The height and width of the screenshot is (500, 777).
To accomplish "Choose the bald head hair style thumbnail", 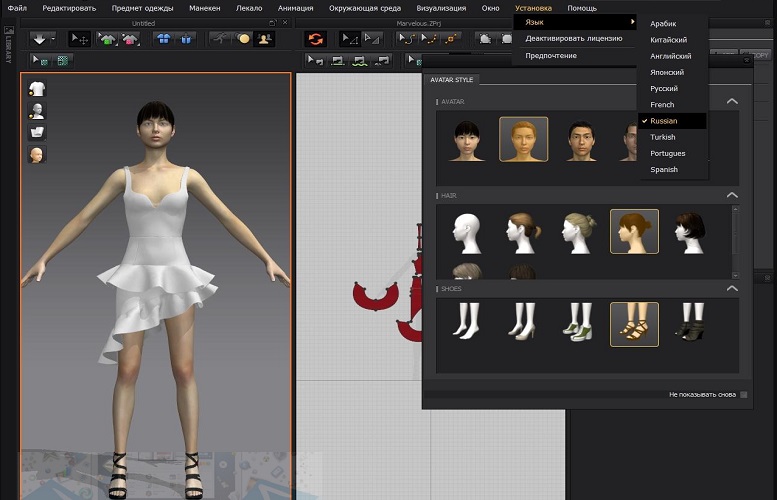I will point(467,232).
